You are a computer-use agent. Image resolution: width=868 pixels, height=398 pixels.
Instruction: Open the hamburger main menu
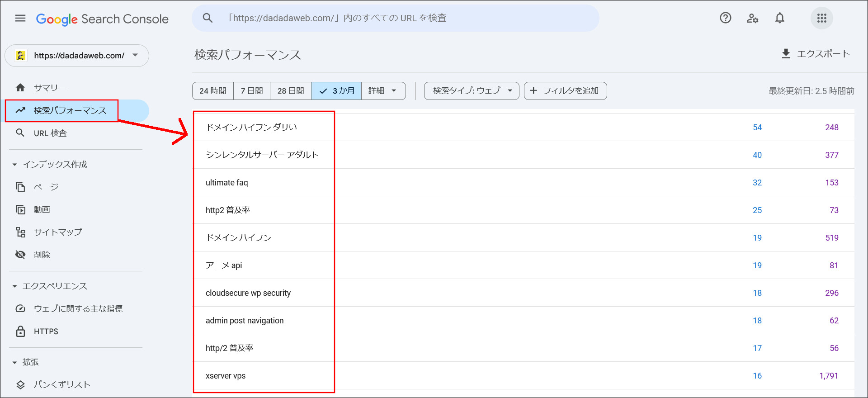tap(20, 18)
